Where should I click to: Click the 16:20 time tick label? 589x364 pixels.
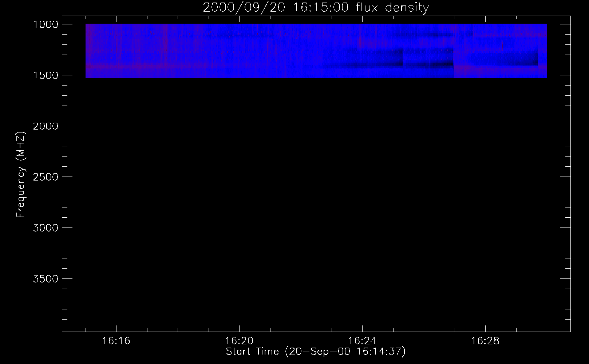click(x=239, y=341)
